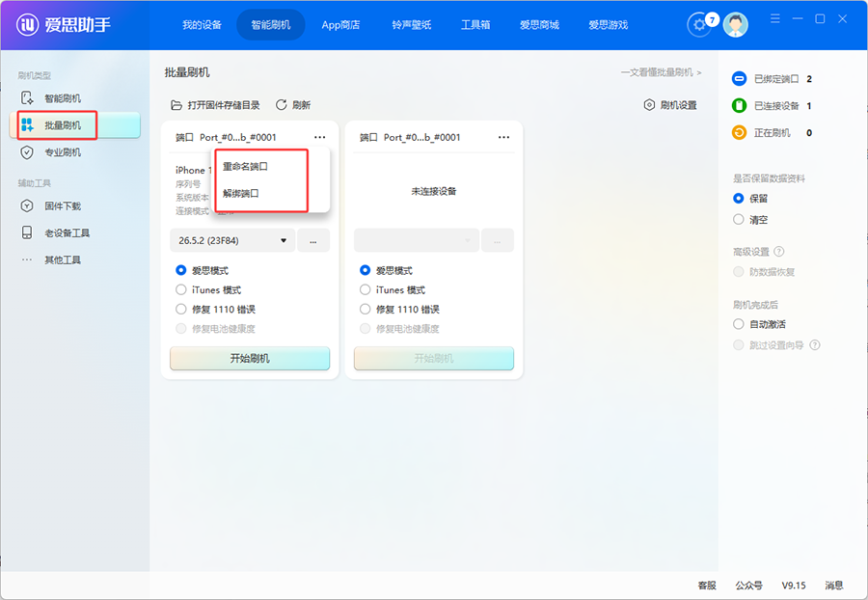Click the 爱思助手 logo icon
This screenshot has width=868, height=600.
pos(27,24)
